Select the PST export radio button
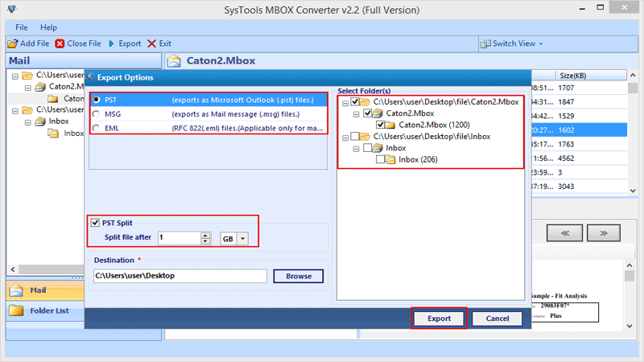This screenshot has height=362, width=644. coord(96,100)
